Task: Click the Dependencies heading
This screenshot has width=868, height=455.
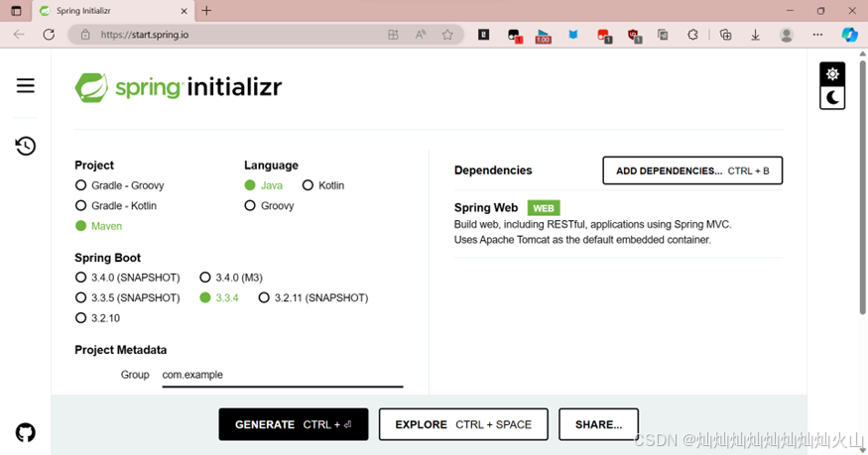Action: click(493, 171)
